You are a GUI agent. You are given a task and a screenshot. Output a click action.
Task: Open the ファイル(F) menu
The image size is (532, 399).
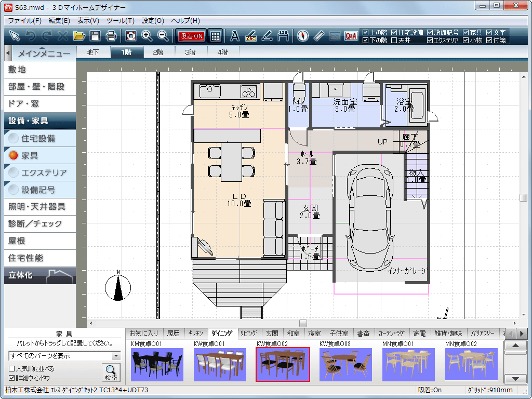click(24, 21)
